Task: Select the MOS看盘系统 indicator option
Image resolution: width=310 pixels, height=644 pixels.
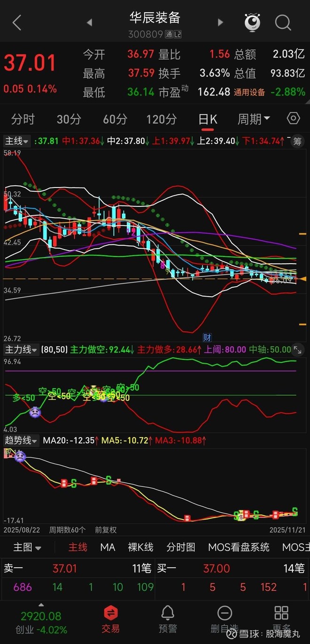Action: 239,547
